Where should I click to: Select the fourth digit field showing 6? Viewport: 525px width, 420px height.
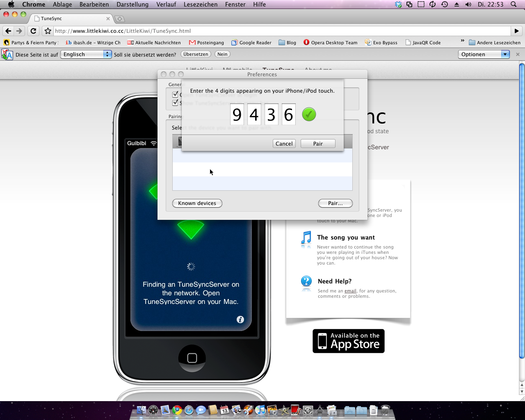coord(288,114)
